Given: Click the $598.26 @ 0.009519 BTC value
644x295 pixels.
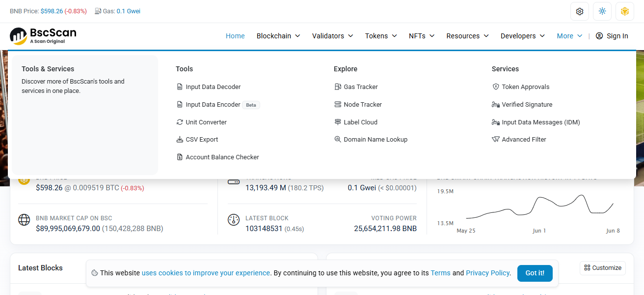Looking at the screenshot, I should click(78, 188).
